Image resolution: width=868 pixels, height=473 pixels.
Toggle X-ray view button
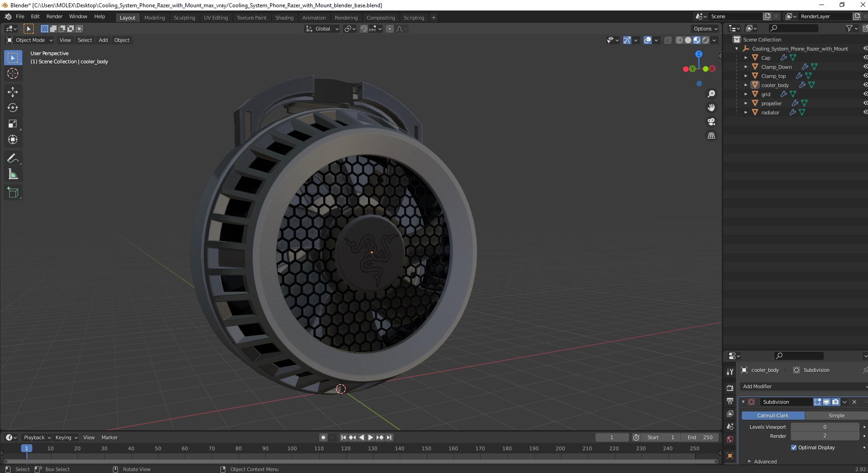point(668,40)
